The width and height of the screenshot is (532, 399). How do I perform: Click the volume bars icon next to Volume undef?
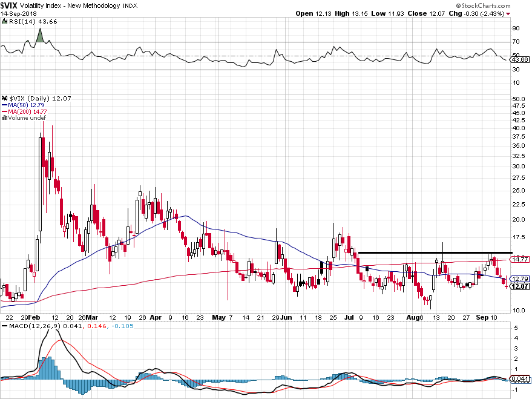coord(4,117)
